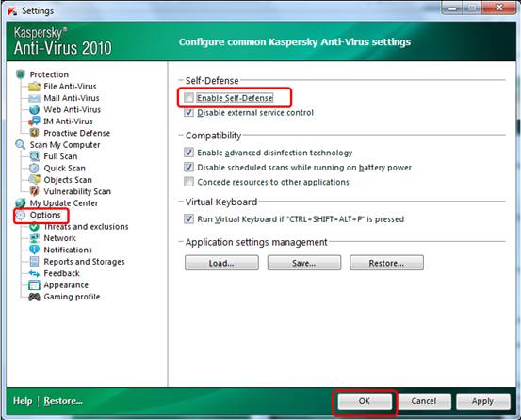Image resolution: width=521 pixels, height=420 pixels.
Task: Click the File Anti-Virus folder icon
Action: [x=34, y=87]
